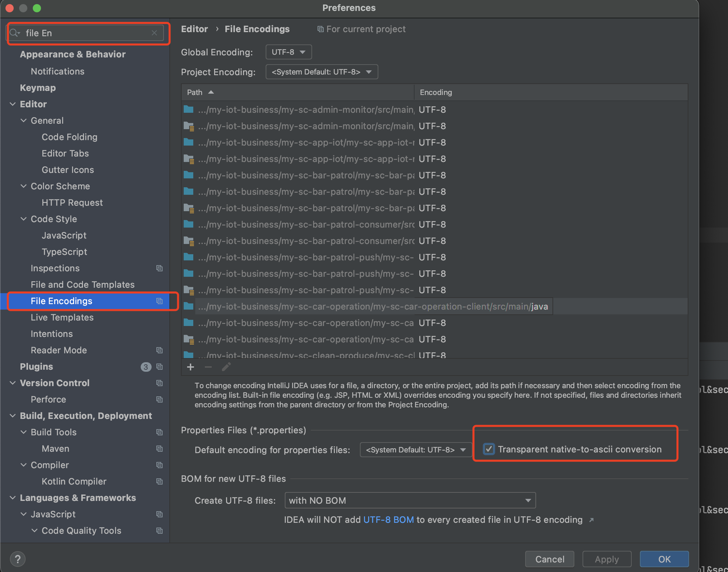Collapse the Version Control tree section

pos(13,383)
